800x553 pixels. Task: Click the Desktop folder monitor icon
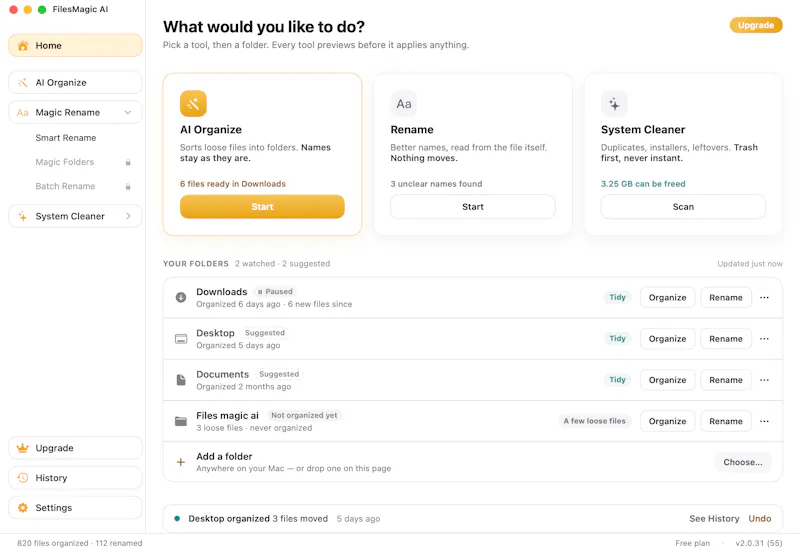181,339
